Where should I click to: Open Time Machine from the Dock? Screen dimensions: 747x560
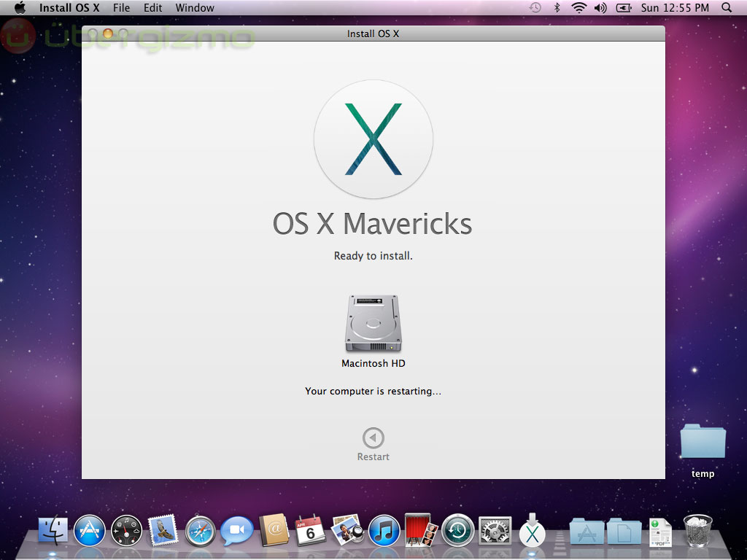pyautogui.click(x=458, y=531)
